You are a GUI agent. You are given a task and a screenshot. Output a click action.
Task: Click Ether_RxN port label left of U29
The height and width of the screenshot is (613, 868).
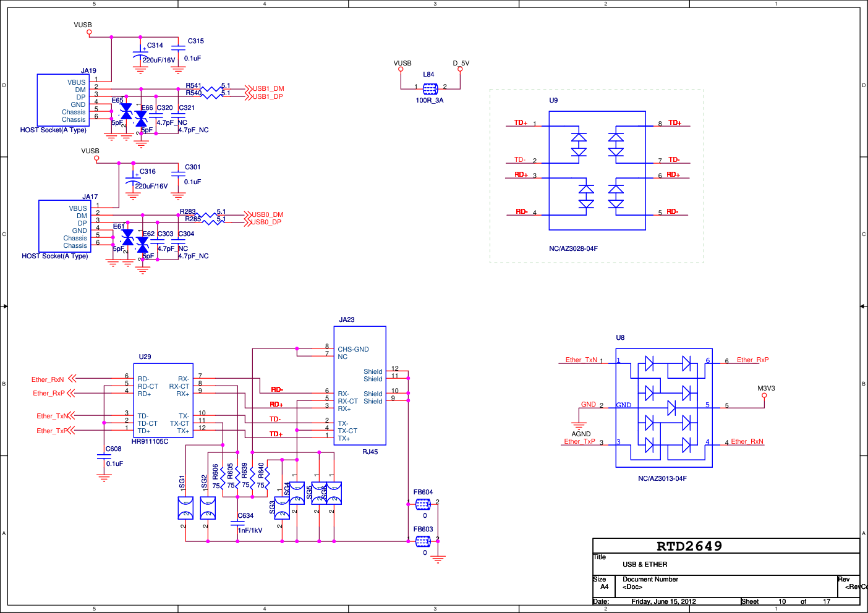[48, 380]
